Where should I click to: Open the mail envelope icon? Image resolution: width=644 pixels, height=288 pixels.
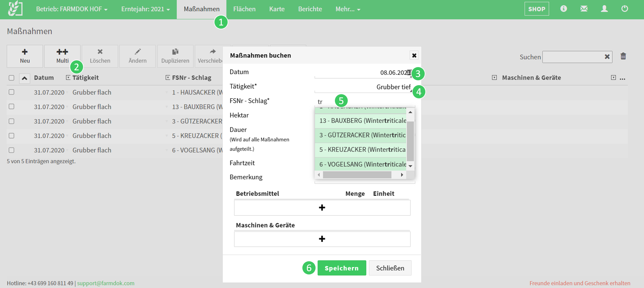pyautogui.click(x=584, y=9)
